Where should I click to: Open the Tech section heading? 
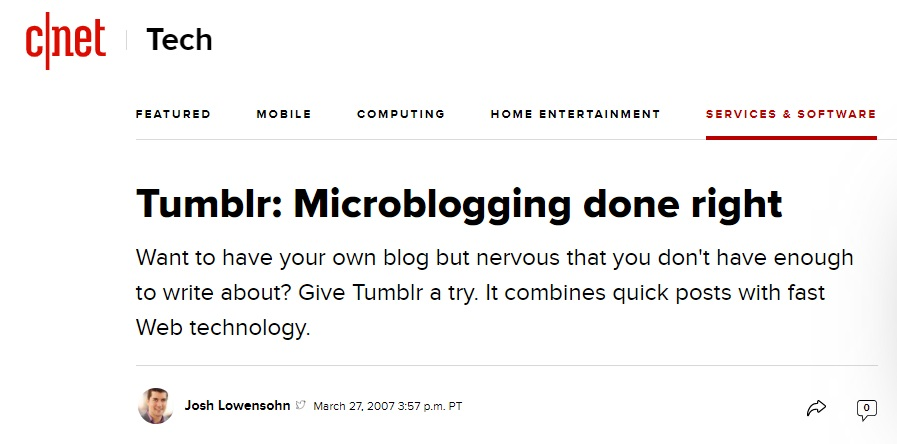179,40
